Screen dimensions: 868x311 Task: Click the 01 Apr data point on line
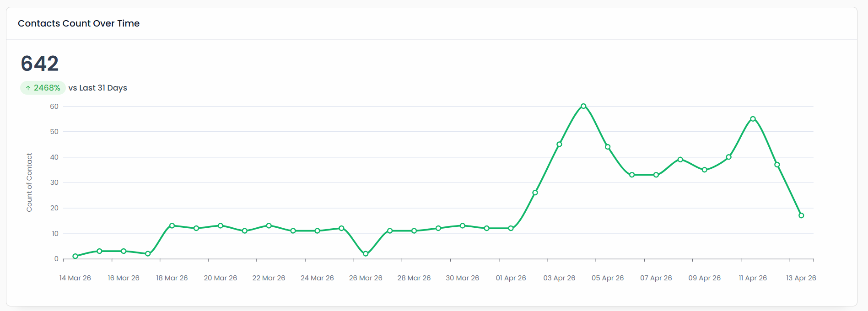[511, 228]
